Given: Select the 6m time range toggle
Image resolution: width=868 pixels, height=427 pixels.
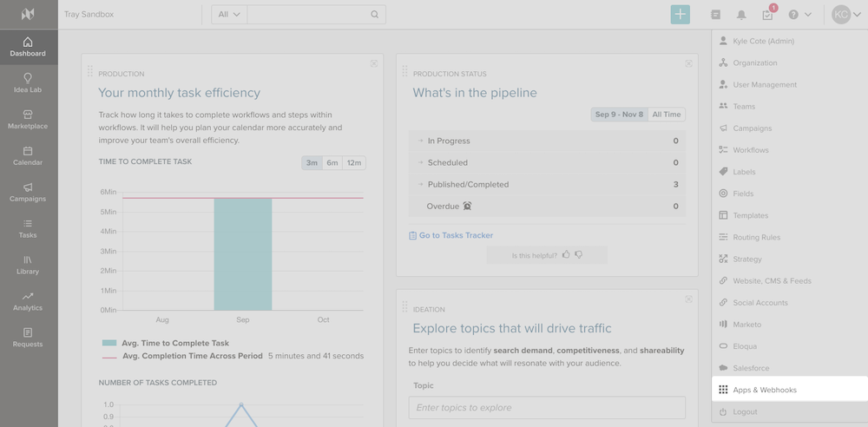Looking at the screenshot, I should tap(332, 162).
